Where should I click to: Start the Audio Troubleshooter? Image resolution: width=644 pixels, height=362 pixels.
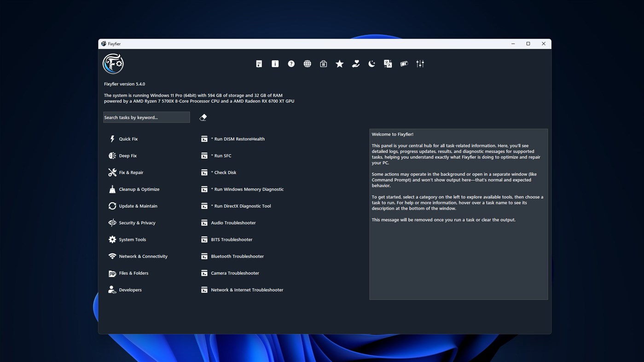point(228,223)
